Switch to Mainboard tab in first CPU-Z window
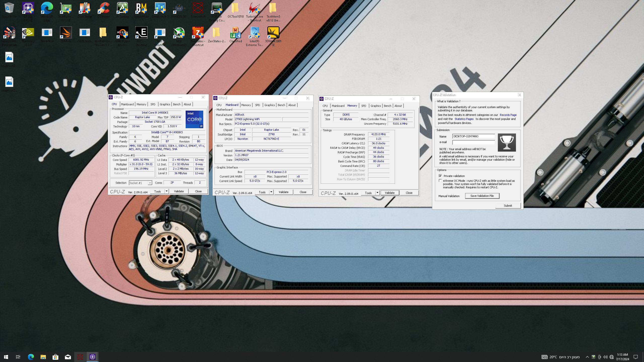The width and height of the screenshot is (644, 362). coord(127,104)
